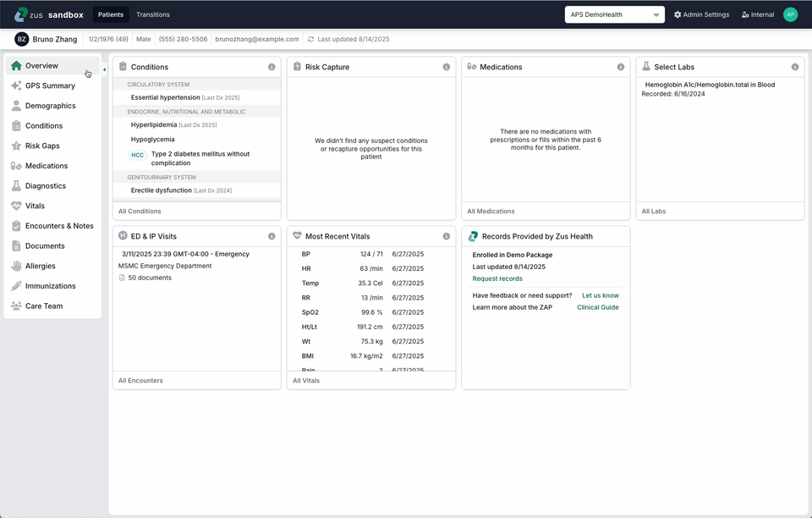The height and width of the screenshot is (518, 812).
Task: Show info for the Risk Capture card
Action: (x=447, y=67)
